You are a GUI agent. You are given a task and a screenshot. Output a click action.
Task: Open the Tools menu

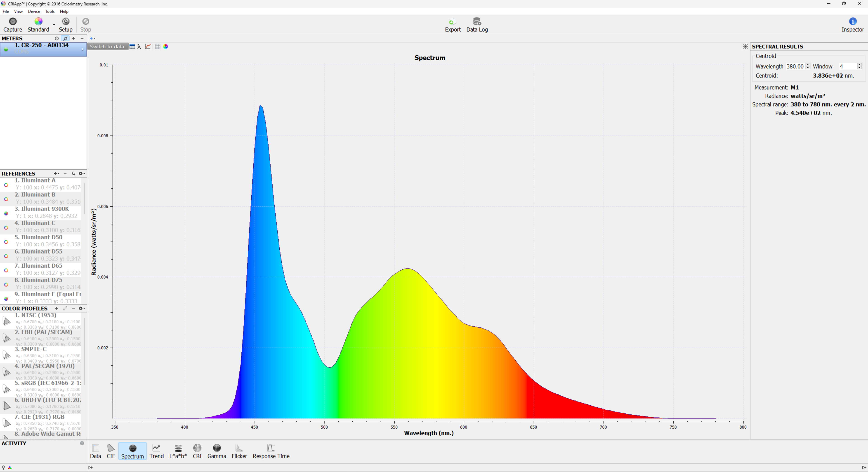(x=50, y=12)
